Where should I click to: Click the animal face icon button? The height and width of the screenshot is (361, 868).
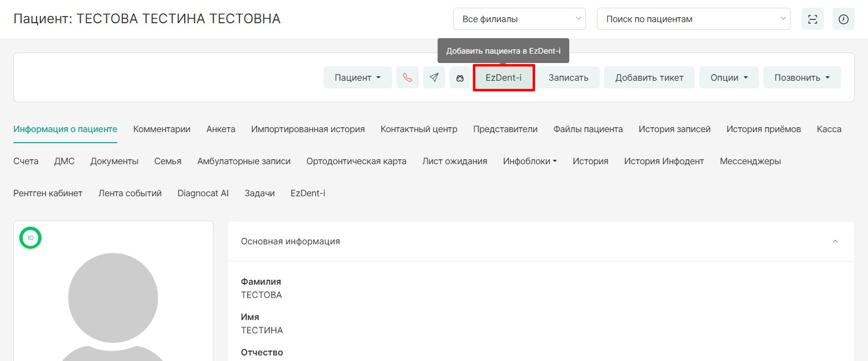pos(460,77)
